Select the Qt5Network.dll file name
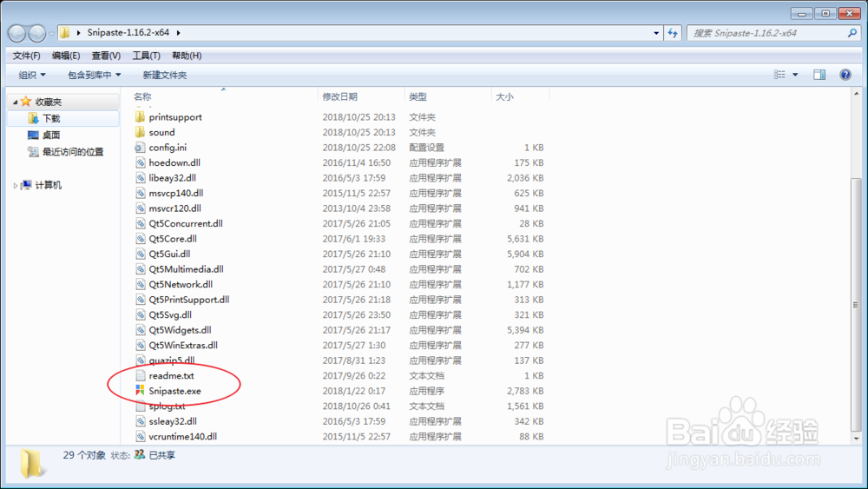 tap(181, 284)
